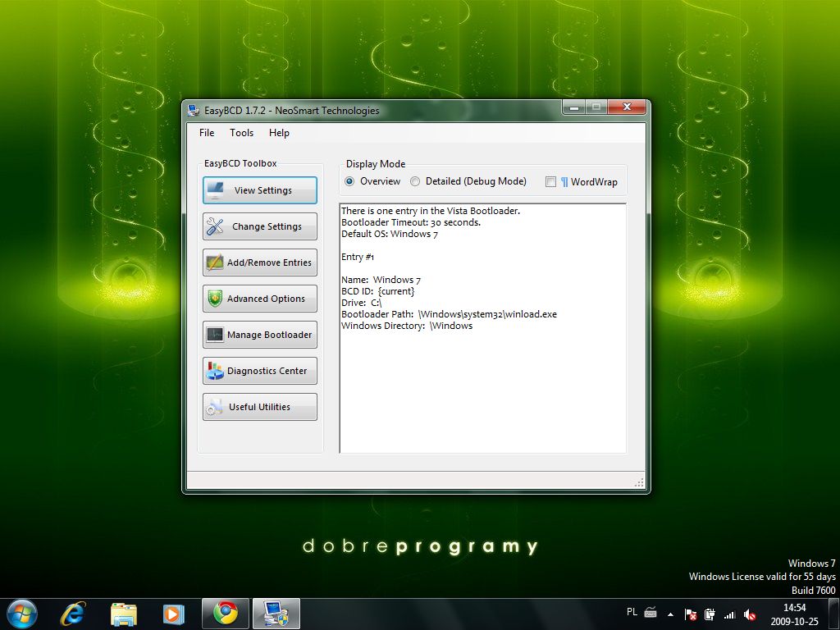The image size is (840, 630).
Task: Show hidden system tray icons
Action: point(670,614)
